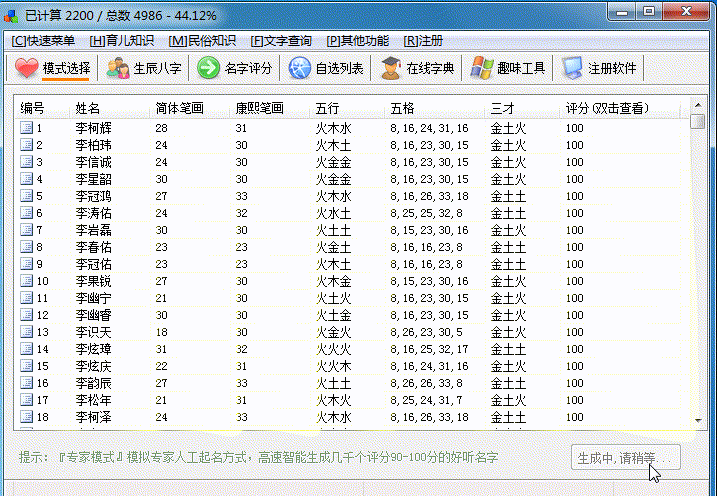
Task: Open the 育儿知识 menu
Action: [121, 41]
